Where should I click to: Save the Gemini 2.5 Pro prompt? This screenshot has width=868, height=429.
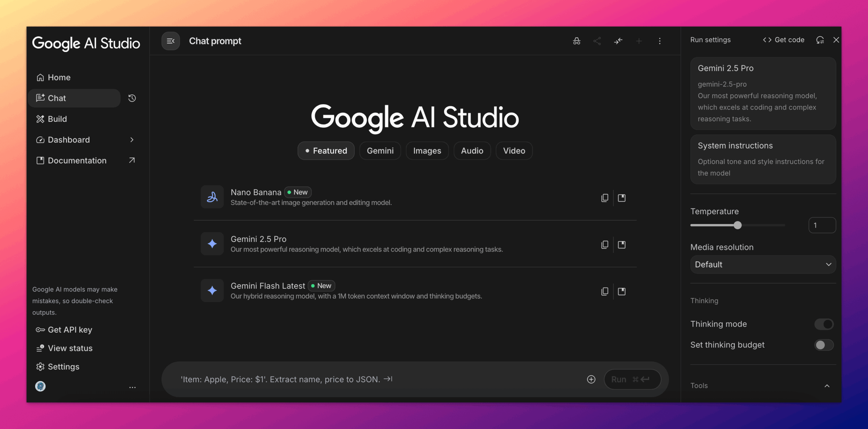click(623, 244)
